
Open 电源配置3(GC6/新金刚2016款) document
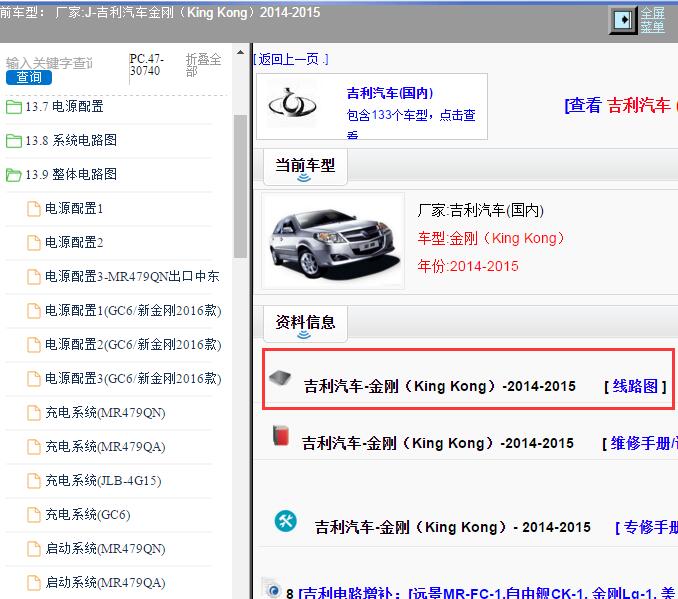click(133, 378)
